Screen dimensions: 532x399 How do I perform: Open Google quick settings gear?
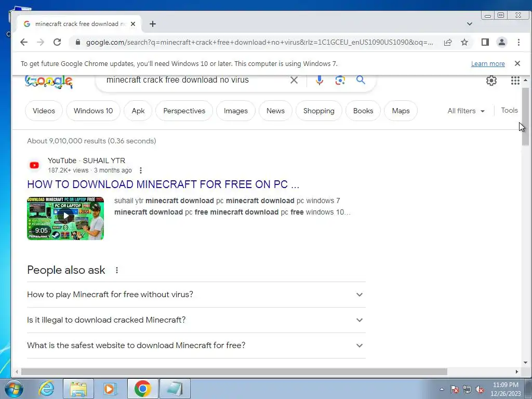point(491,81)
